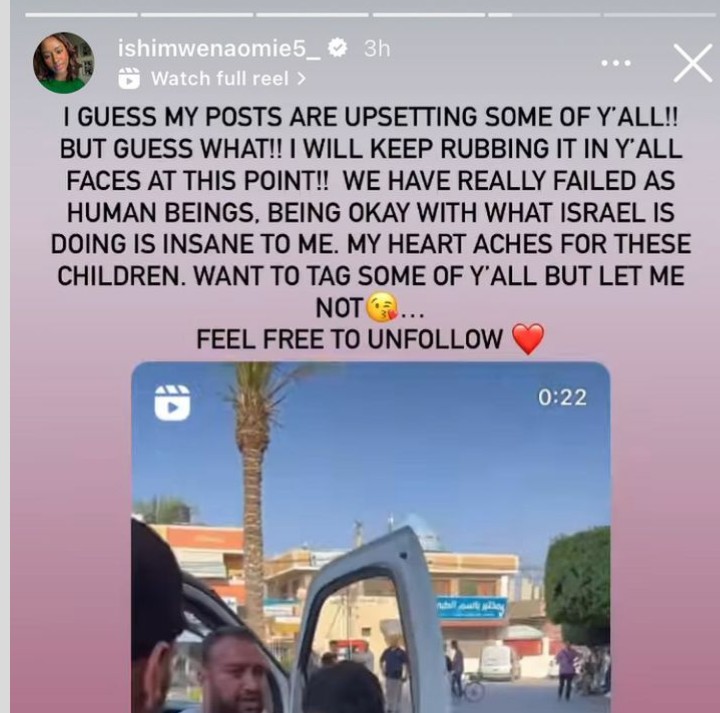
Task: Click the 3h timestamp beside the username
Action: (377, 49)
